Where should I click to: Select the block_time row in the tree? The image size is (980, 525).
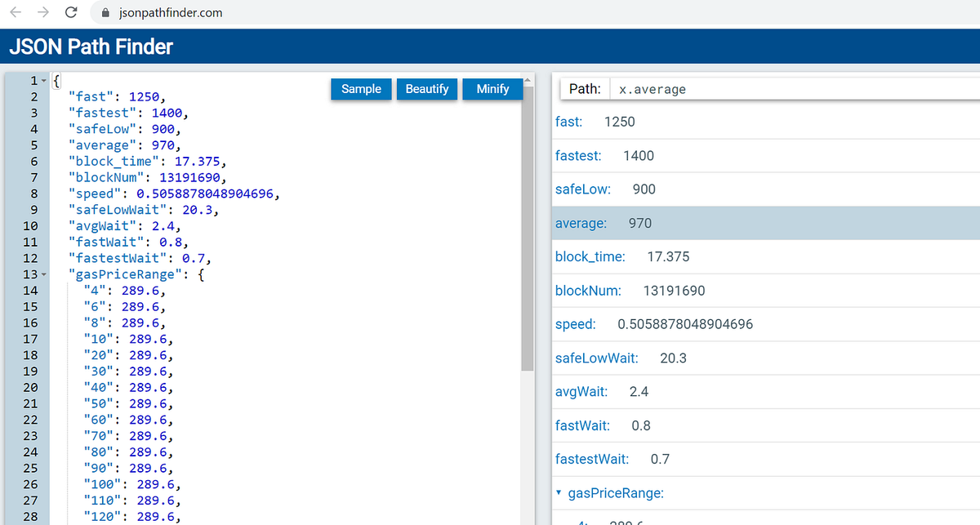(767, 256)
